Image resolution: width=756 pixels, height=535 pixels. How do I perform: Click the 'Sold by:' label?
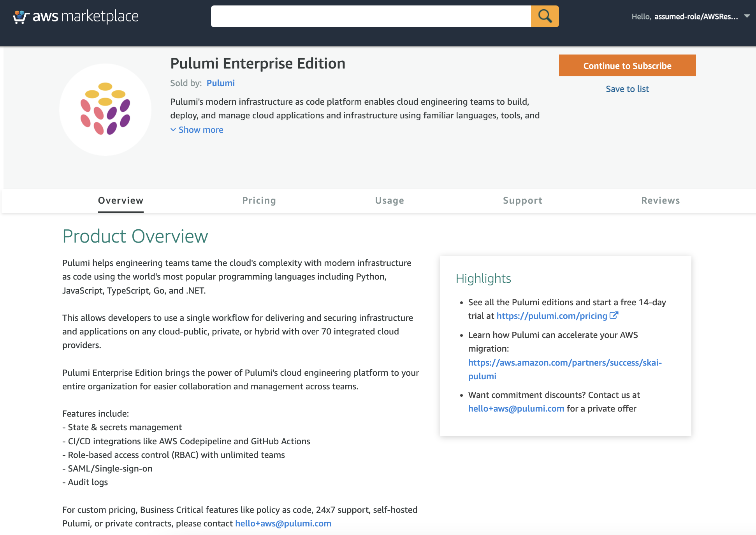click(186, 83)
